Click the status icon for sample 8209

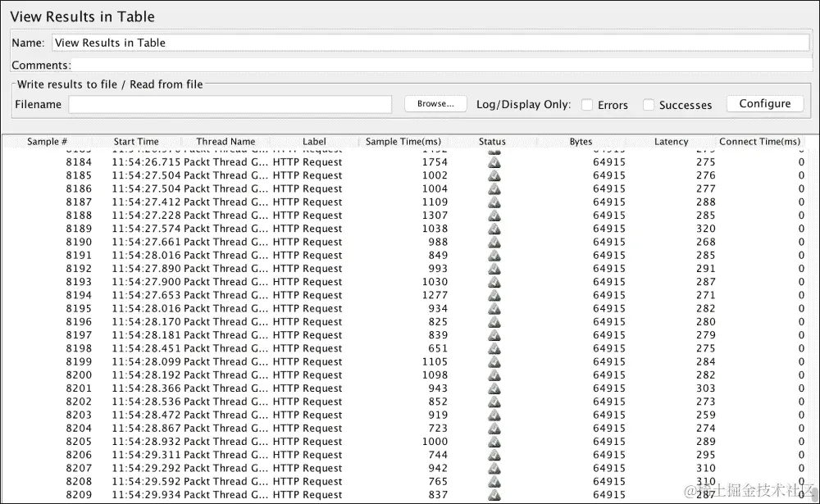(x=494, y=494)
